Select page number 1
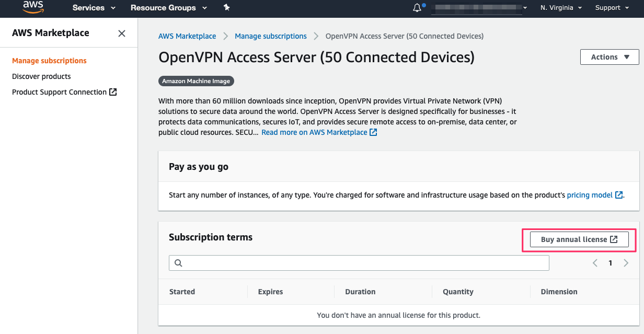 point(610,263)
